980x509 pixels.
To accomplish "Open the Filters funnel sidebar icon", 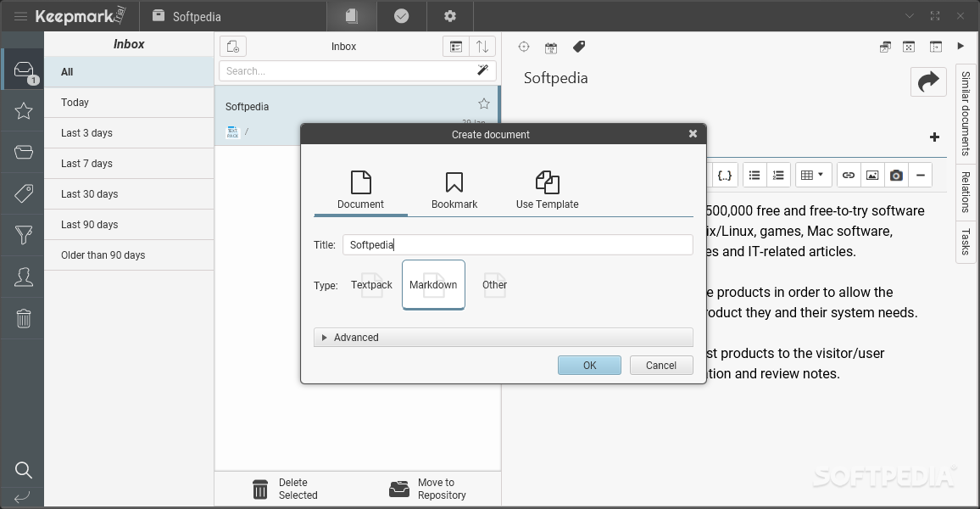I will (23, 234).
